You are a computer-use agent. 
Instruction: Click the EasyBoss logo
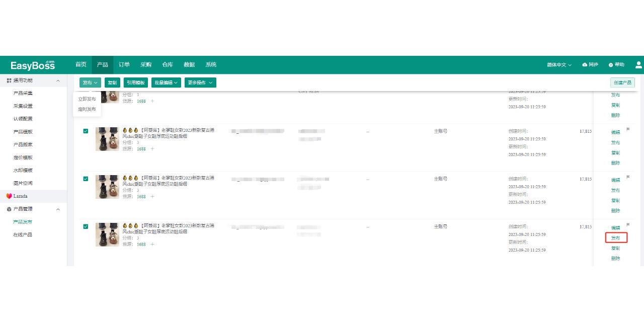33,65
